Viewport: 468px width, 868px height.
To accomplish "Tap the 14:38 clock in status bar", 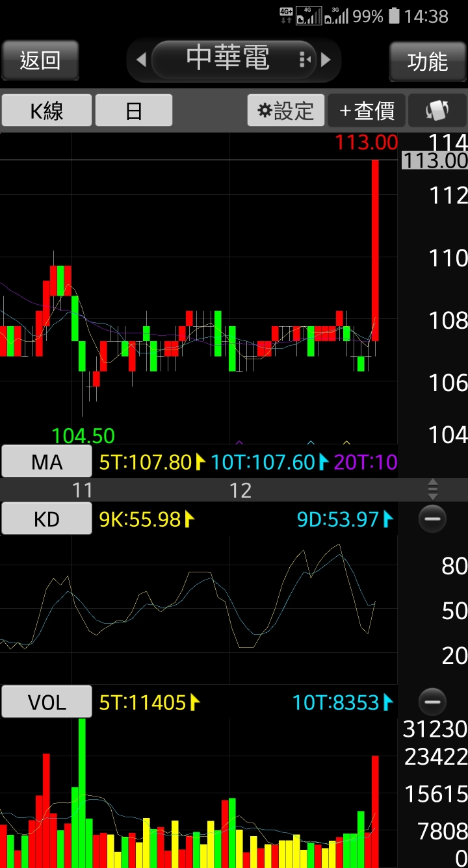I will click(x=426, y=16).
